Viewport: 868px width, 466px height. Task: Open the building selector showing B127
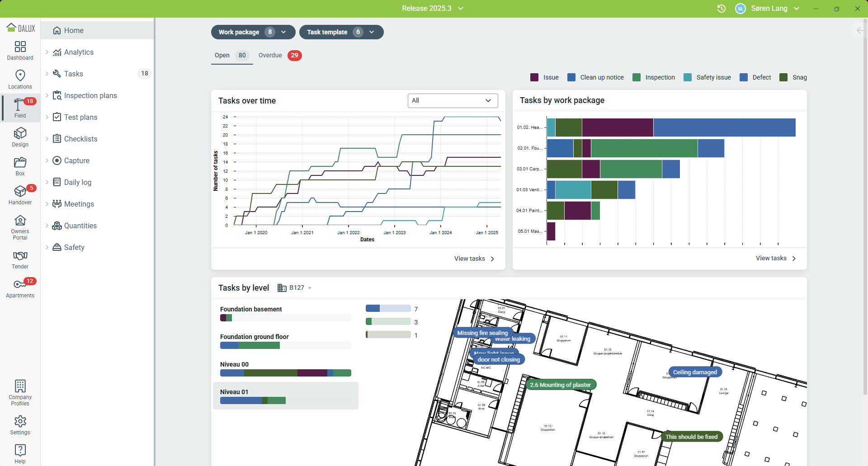tap(295, 288)
